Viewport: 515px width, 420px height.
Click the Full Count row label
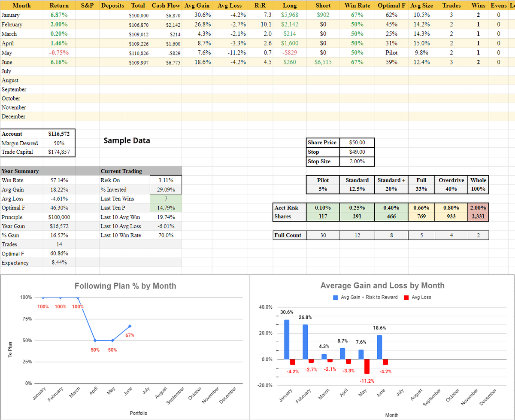pos(289,235)
